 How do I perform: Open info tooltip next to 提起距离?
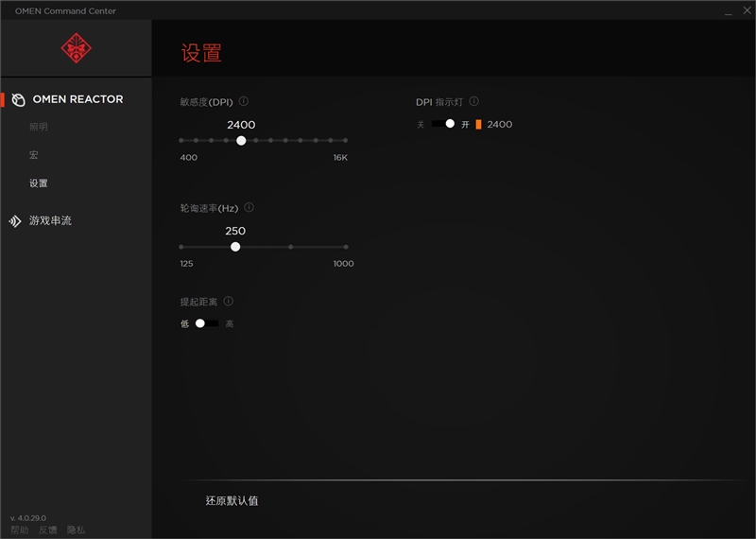click(229, 302)
